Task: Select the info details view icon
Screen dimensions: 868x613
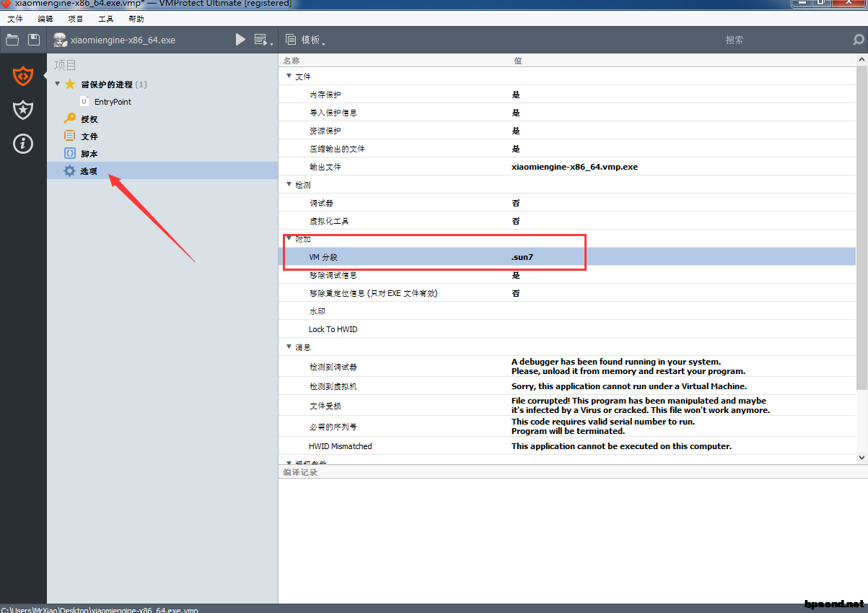Action: [x=23, y=144]
